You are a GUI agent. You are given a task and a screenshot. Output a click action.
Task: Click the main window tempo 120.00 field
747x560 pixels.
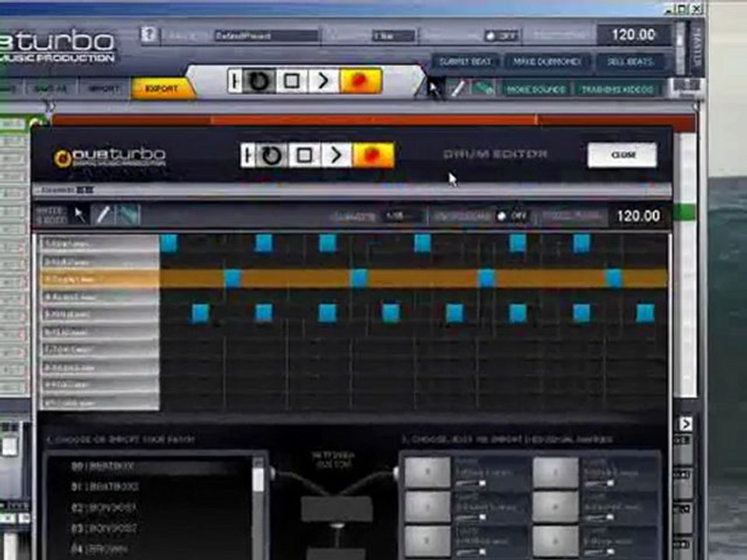point(633,35)
